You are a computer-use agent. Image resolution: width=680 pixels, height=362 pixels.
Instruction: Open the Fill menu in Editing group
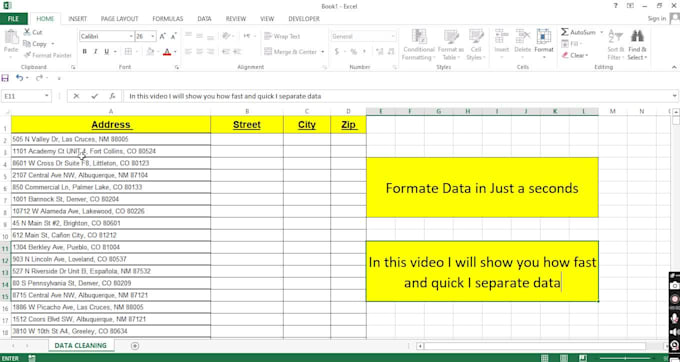(572, 44)
